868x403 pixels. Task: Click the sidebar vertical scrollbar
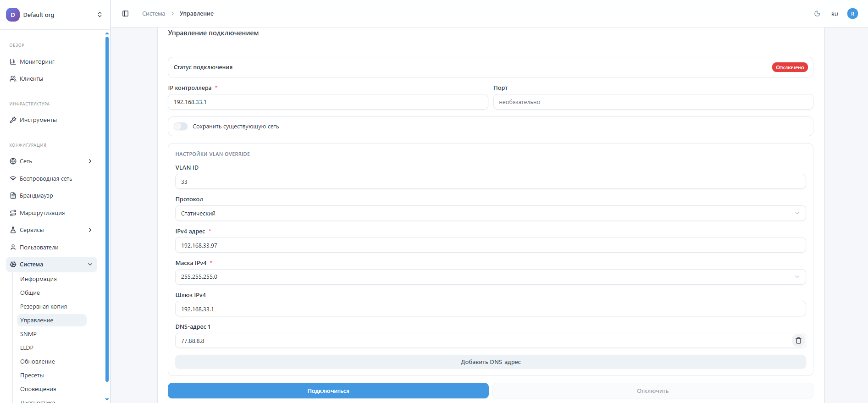tap(107, 206)
